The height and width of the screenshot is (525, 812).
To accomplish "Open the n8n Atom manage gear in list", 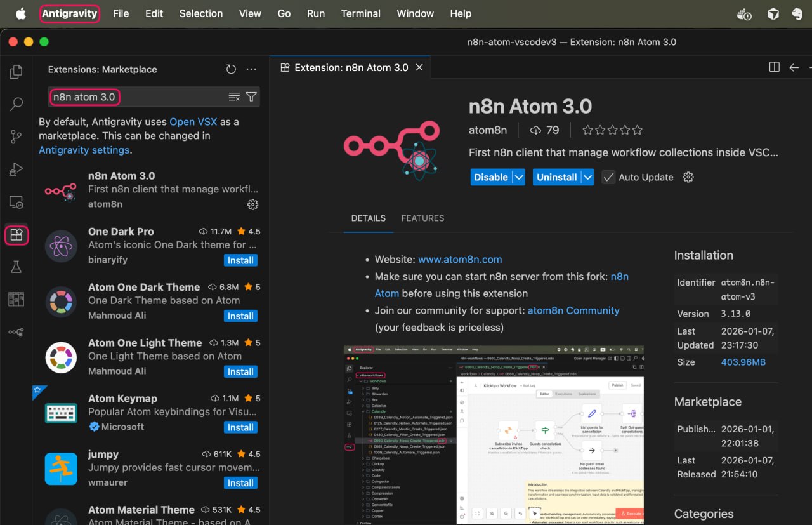I will pos(252,204).
